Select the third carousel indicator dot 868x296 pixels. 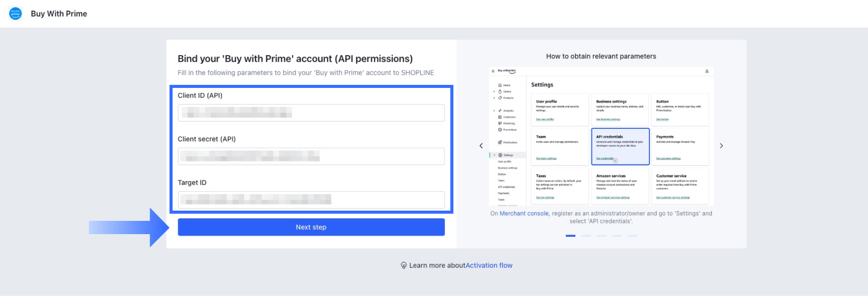tap(601, 236)
